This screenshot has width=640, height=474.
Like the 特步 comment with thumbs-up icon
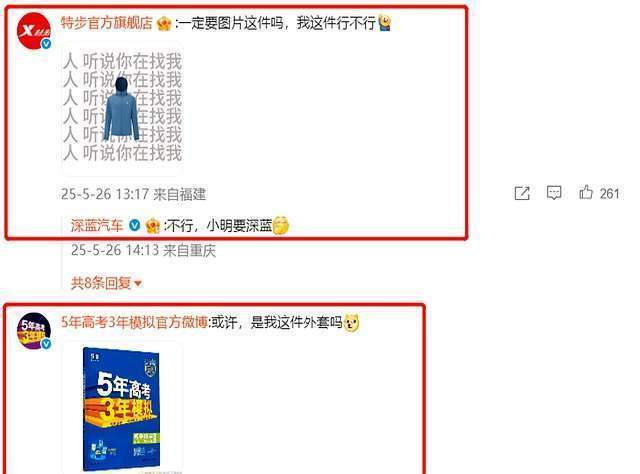coord(586,192)
